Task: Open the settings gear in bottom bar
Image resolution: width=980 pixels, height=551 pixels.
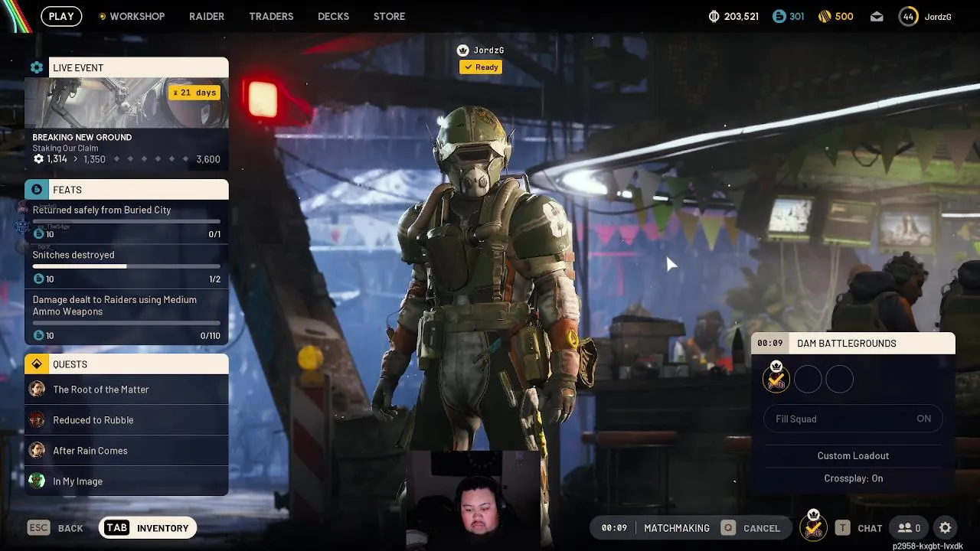Action: [x=946, y=528]
